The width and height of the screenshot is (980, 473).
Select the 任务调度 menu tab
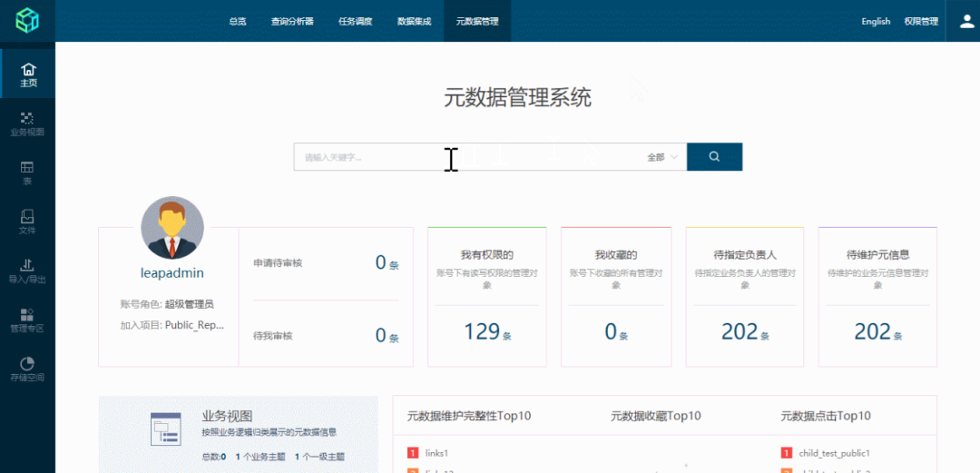pyautogui.click(x=356, y=21)
